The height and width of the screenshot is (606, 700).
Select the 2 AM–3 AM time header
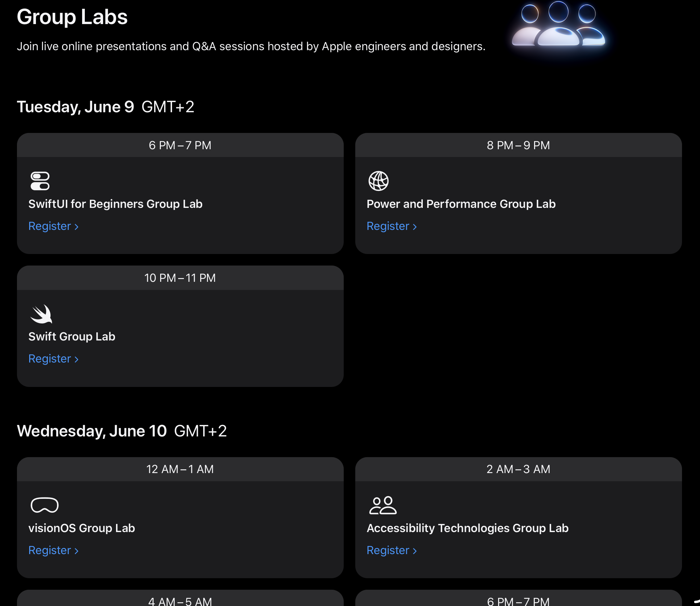[518, 469]
